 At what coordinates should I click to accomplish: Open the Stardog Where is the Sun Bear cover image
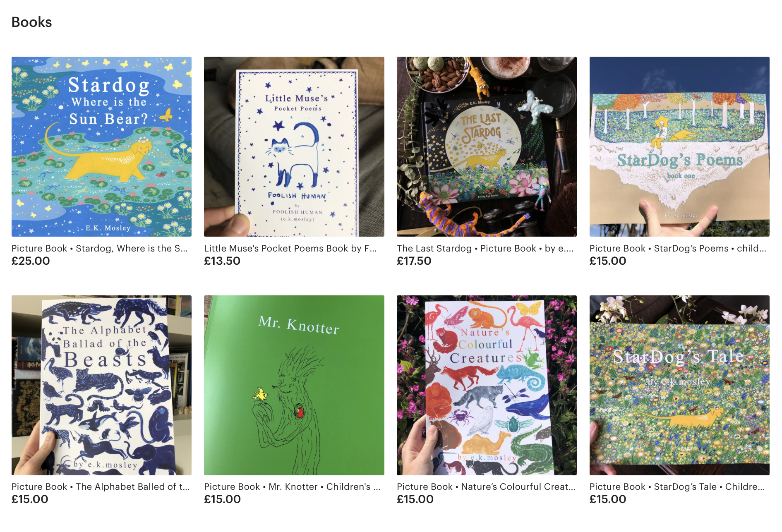(101, 146)
